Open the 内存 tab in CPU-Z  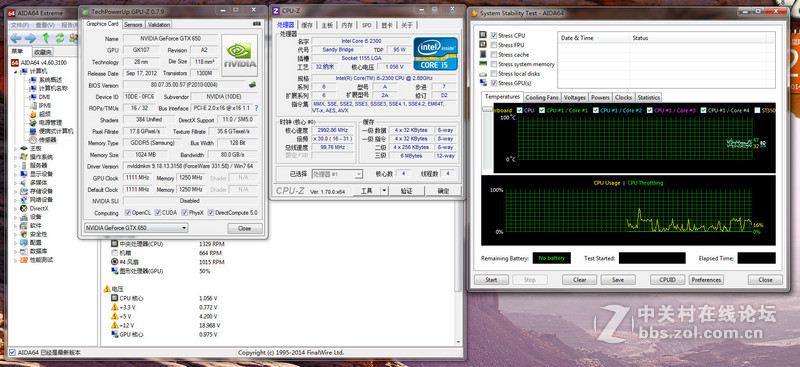(347, 25)
